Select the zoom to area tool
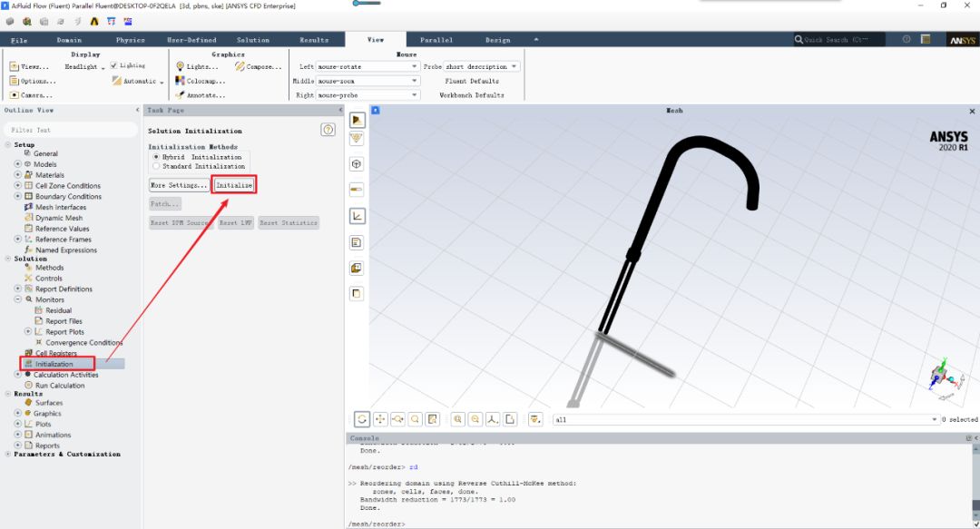This screenshot has width=980, height=529. 415,419
